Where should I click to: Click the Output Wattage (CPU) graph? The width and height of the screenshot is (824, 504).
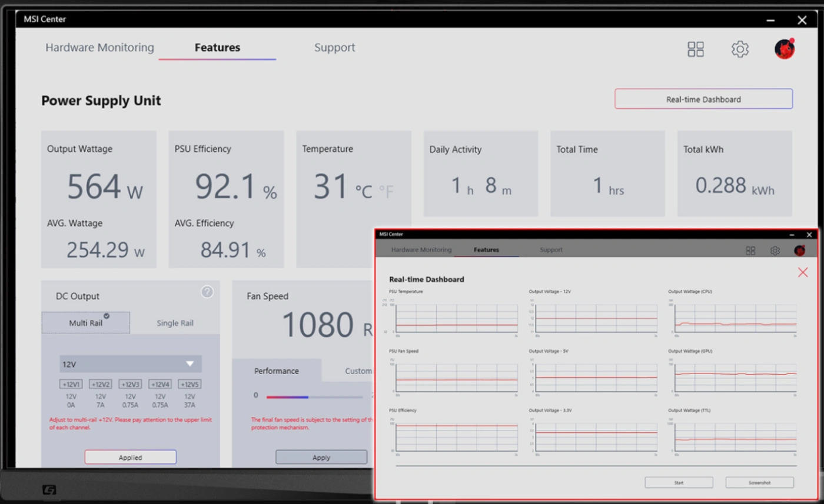736,318
